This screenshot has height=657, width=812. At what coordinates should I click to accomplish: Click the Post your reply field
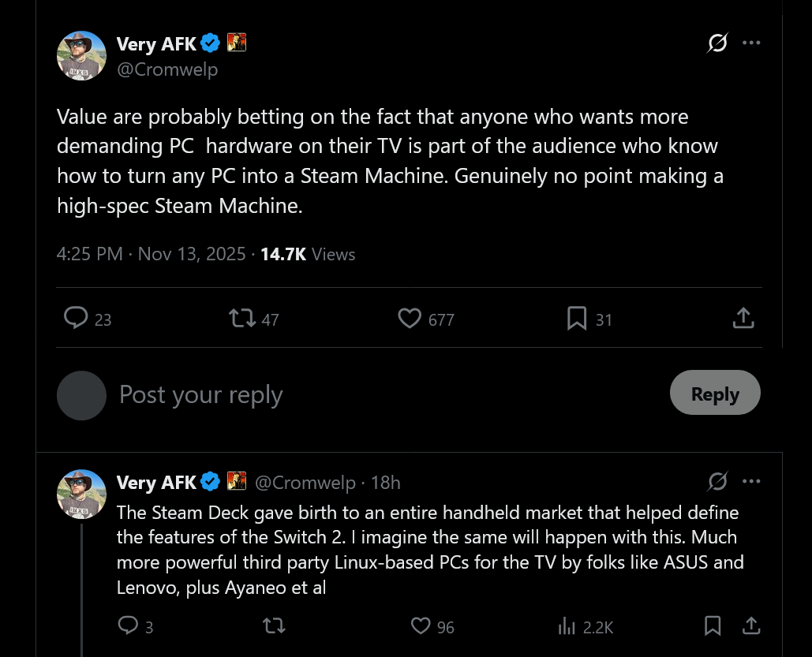tap(200, 394)
